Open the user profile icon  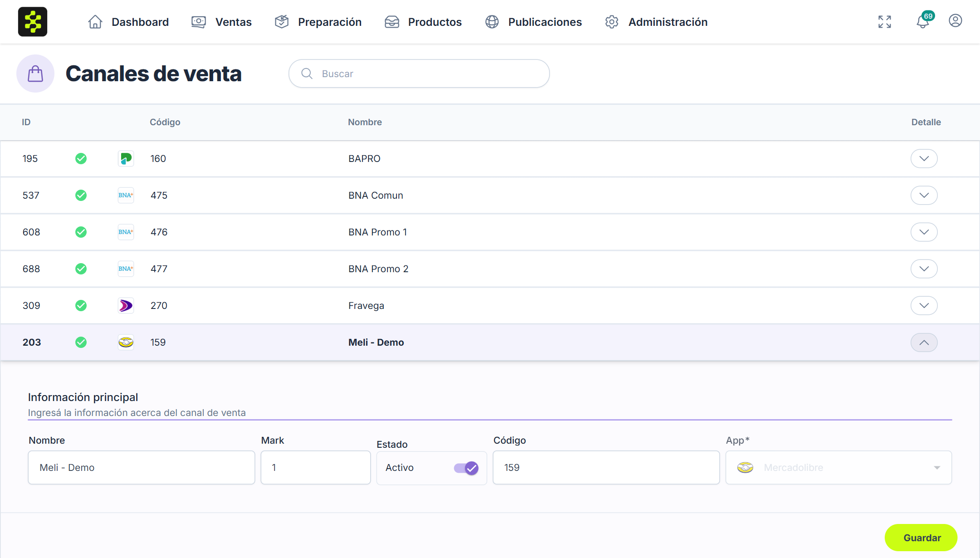955,21
